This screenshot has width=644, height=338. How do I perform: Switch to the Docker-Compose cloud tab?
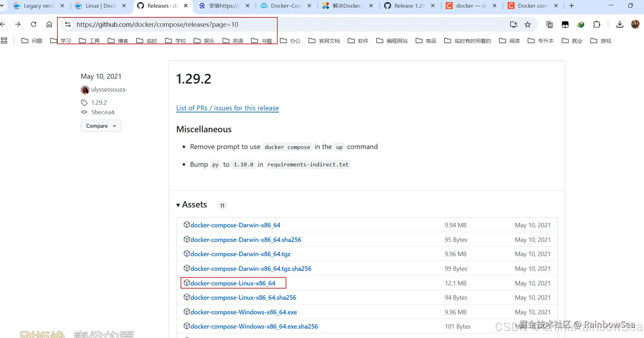281,6
